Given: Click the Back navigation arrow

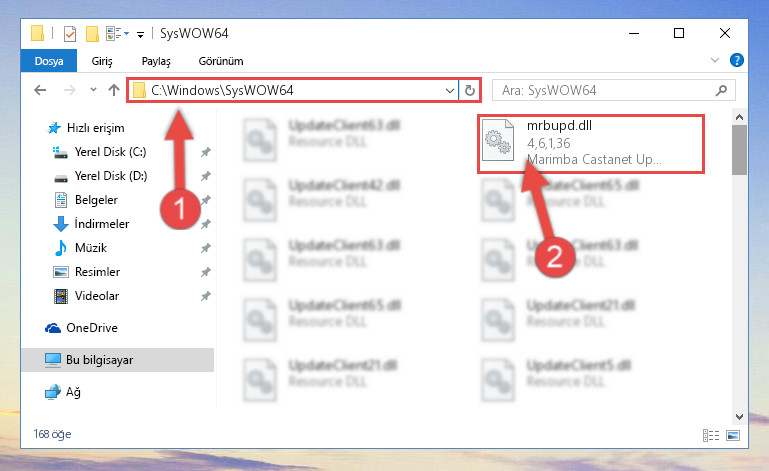Looking at the screenshot, I should click(x=40, y=90).
